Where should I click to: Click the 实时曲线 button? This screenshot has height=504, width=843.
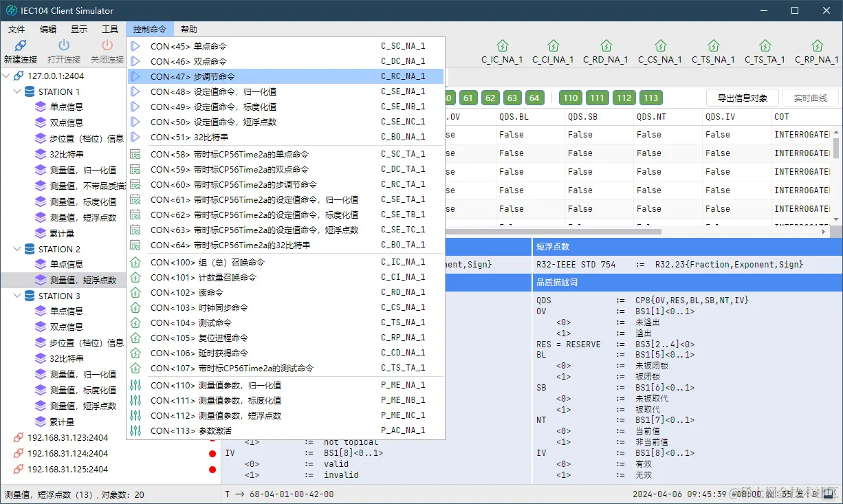pyautogui.click(x=811, y=98)
